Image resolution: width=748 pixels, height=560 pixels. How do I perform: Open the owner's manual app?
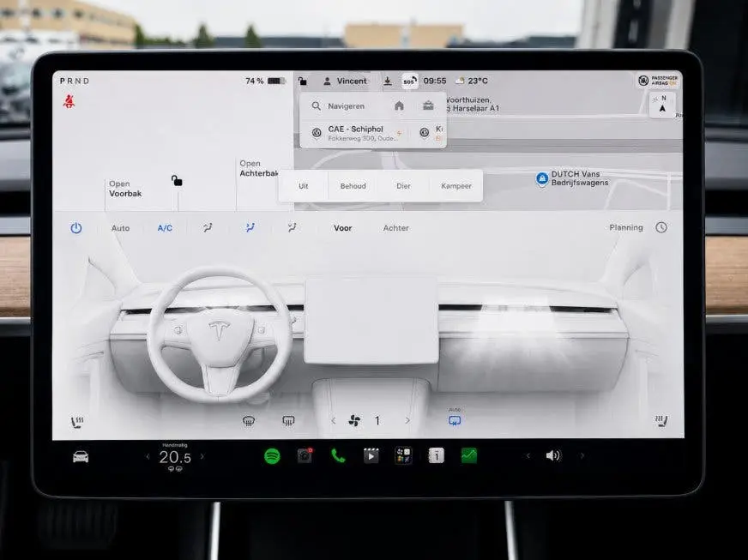[x=436, y=456]
